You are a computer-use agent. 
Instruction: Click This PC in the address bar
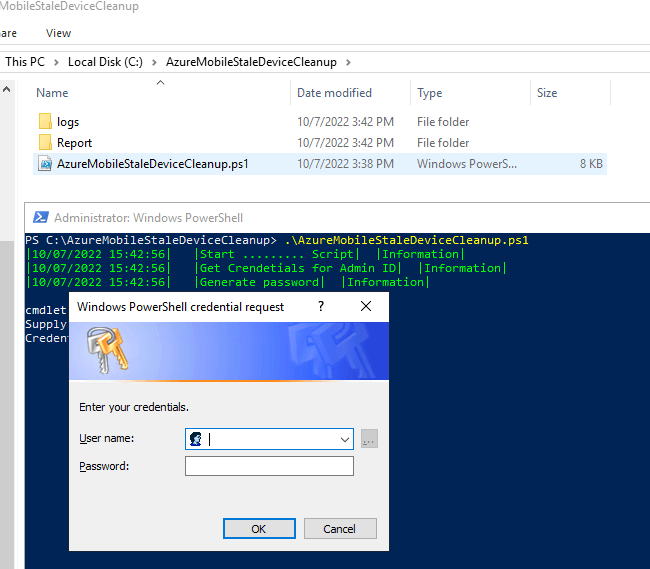[25, 62]
